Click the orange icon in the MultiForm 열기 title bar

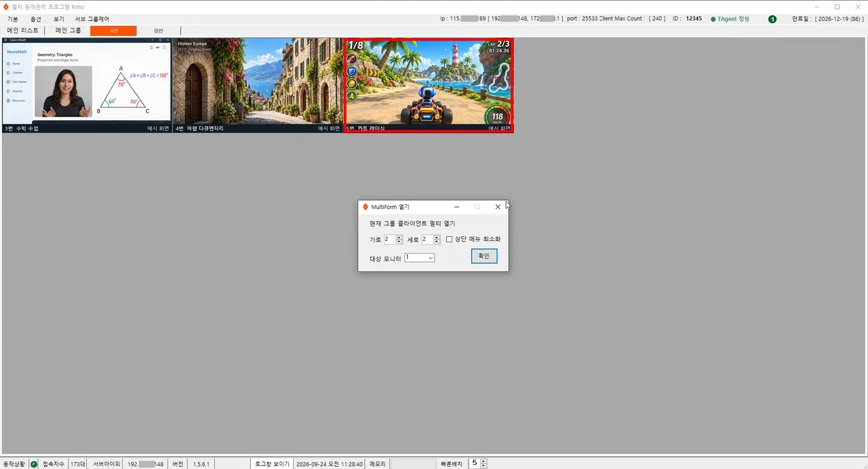point(366,207)
